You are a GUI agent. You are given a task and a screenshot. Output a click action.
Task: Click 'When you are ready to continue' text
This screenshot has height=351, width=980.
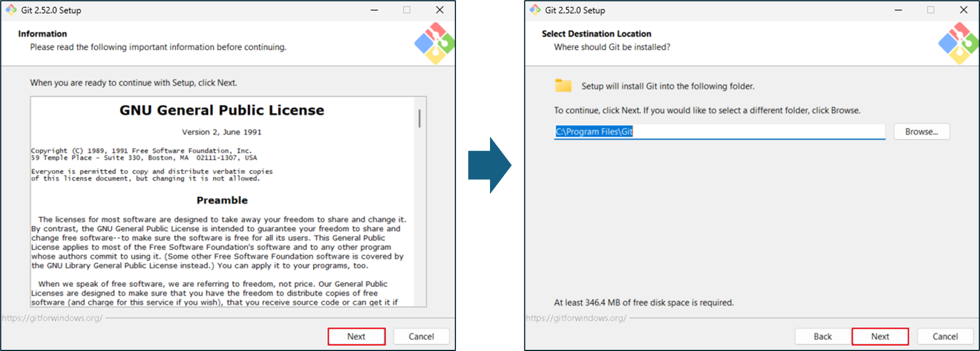134,83
